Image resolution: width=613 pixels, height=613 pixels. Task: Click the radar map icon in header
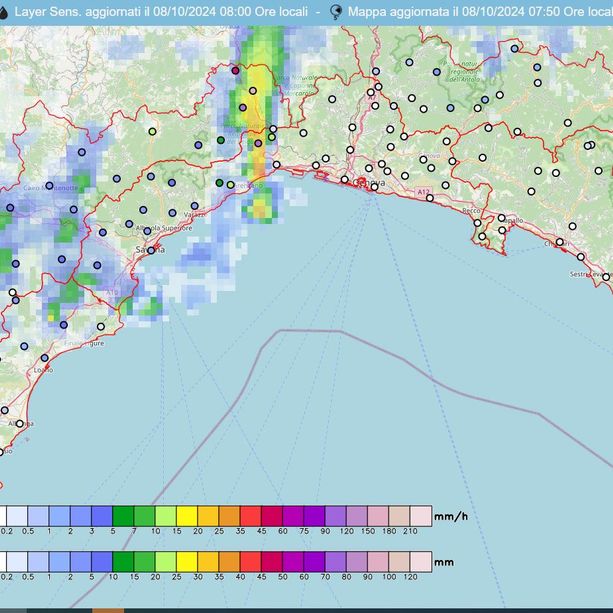[x=335, y=12]
